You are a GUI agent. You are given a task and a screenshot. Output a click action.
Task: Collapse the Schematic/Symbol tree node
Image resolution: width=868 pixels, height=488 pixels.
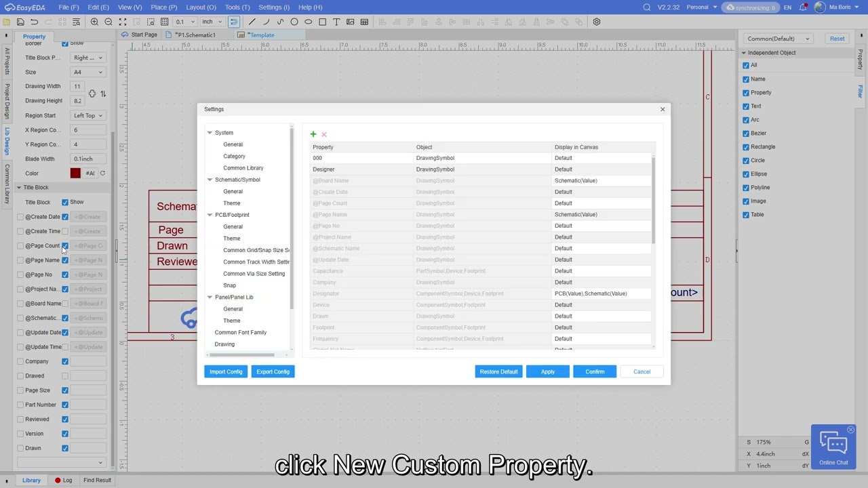(210, 180)
